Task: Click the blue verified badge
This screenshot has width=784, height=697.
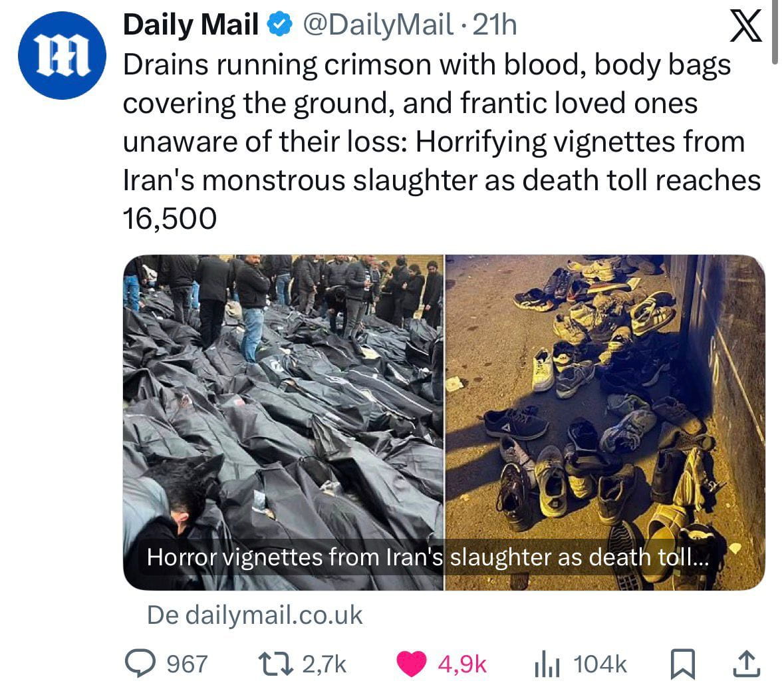Action: pyautogui.click(x=280, y=25)
